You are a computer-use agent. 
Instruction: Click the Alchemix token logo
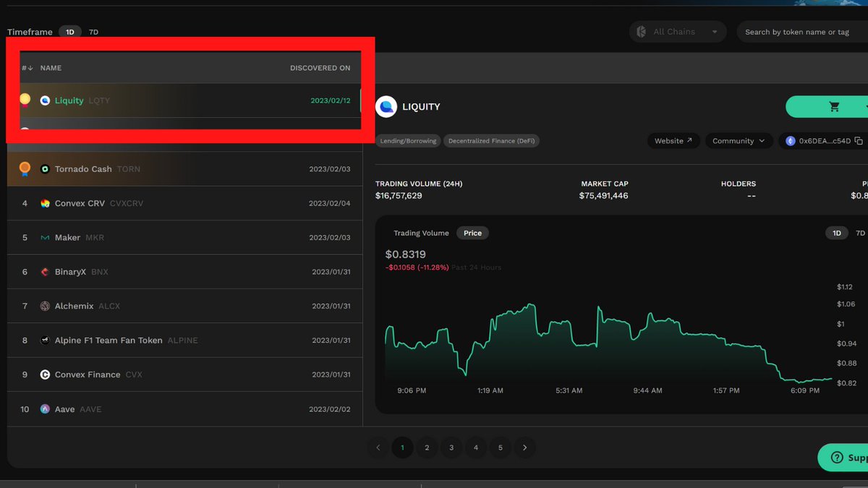(x=45, y=307)
